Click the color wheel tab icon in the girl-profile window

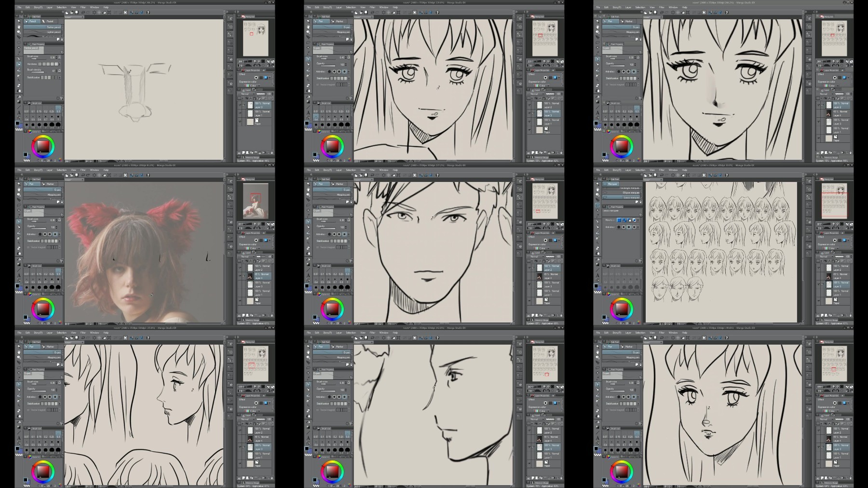29,457
